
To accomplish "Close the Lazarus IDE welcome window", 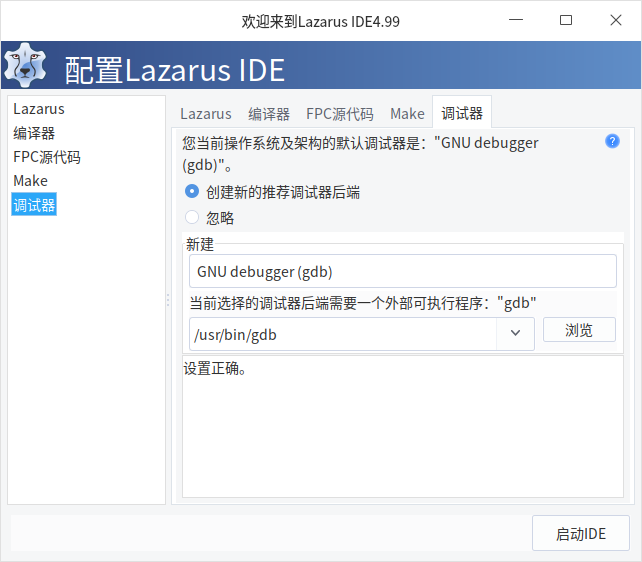I will point(616,20).
